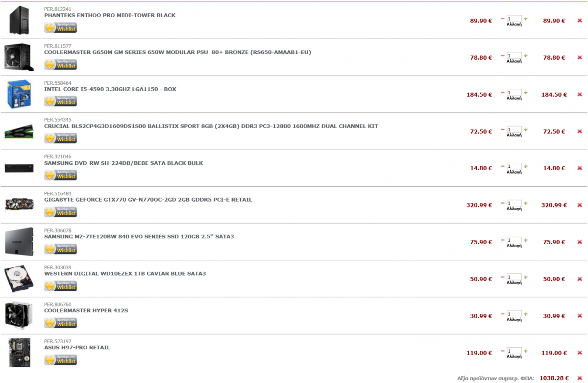Remove ASUS H97-PRO from cart
This screenshot has width=588, height=383.
tap(580, 353)
